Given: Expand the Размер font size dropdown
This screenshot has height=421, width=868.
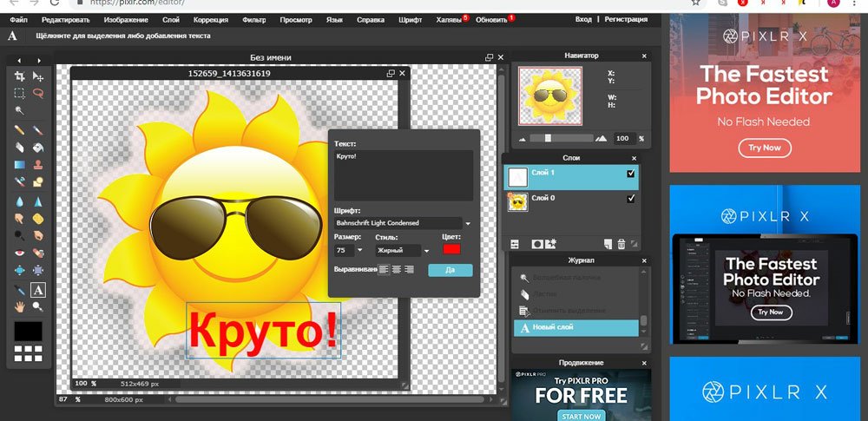Looking at the screenshot, I should tap(359, 251).
